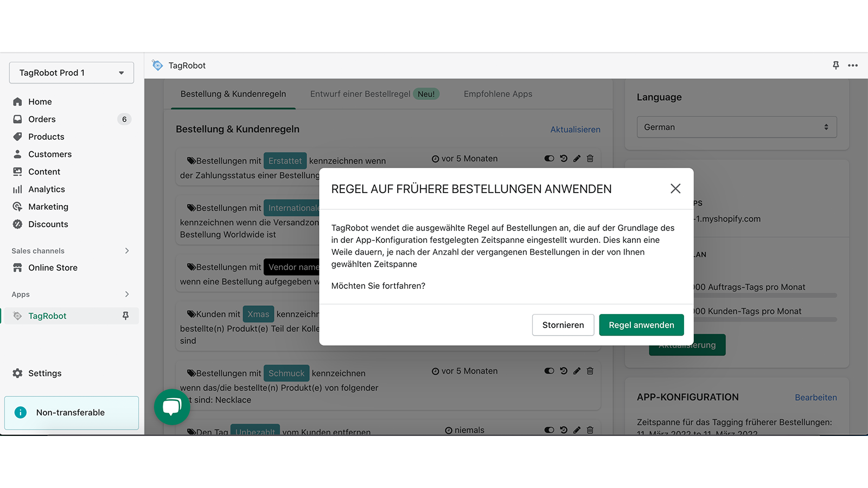
Task: Click the Stornieren button
Action: click(x=563, y=325)
